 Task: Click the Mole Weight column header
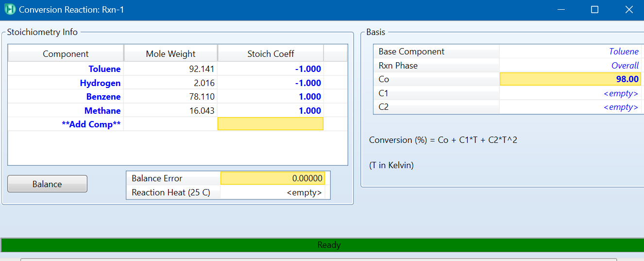coord(171,53)
